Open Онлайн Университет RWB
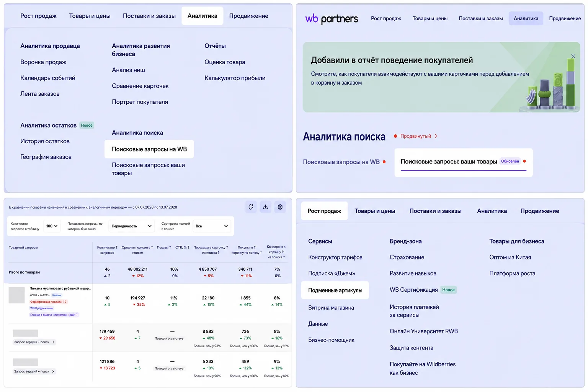The width and height of the screenshot is (588, 392). point(423,331)
